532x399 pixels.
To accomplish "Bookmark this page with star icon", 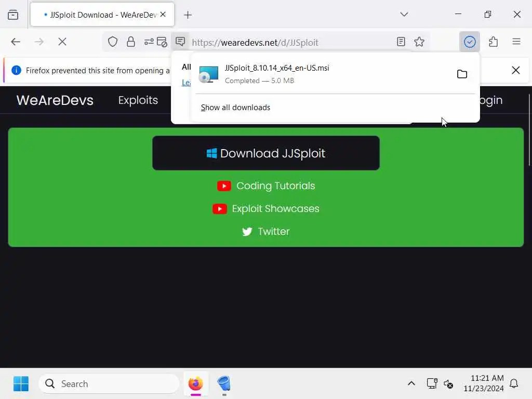I will (x=419, y=42).
